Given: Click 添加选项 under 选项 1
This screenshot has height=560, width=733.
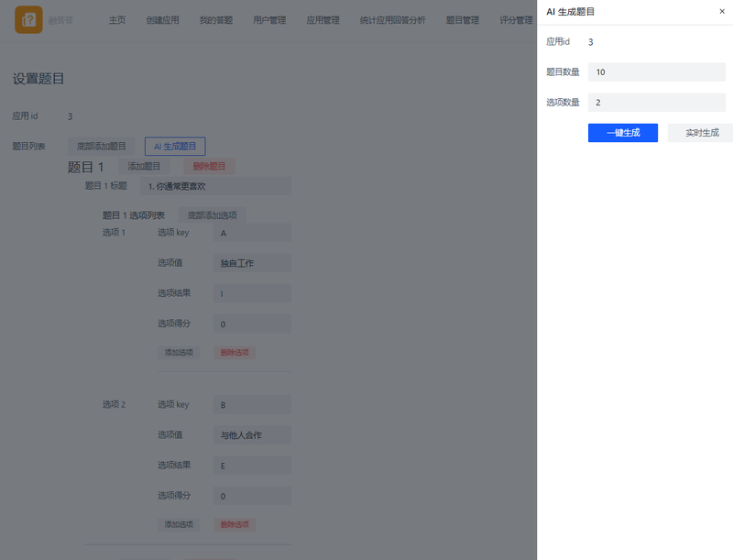Looking at the screenshot, I should [179, 353].
